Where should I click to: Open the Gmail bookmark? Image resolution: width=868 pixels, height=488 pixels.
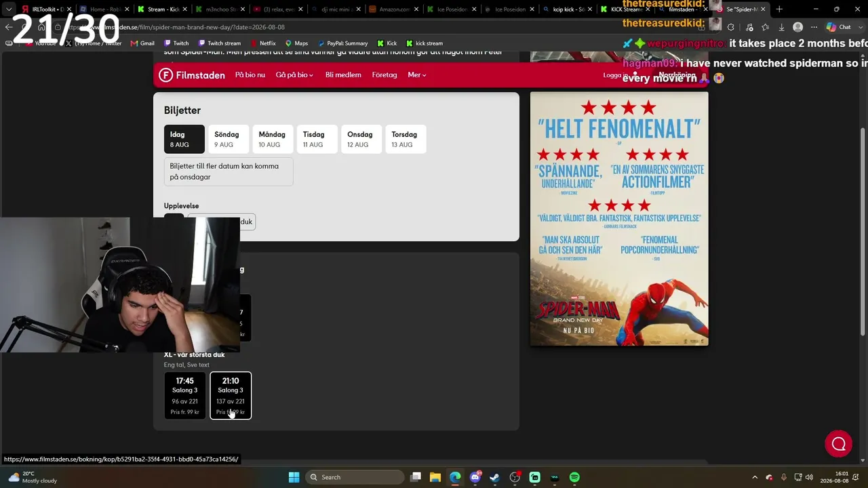142,43
